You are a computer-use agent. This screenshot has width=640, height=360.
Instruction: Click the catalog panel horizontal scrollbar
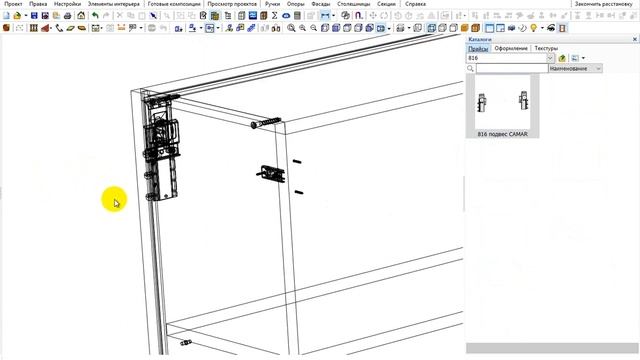[552, 348]
